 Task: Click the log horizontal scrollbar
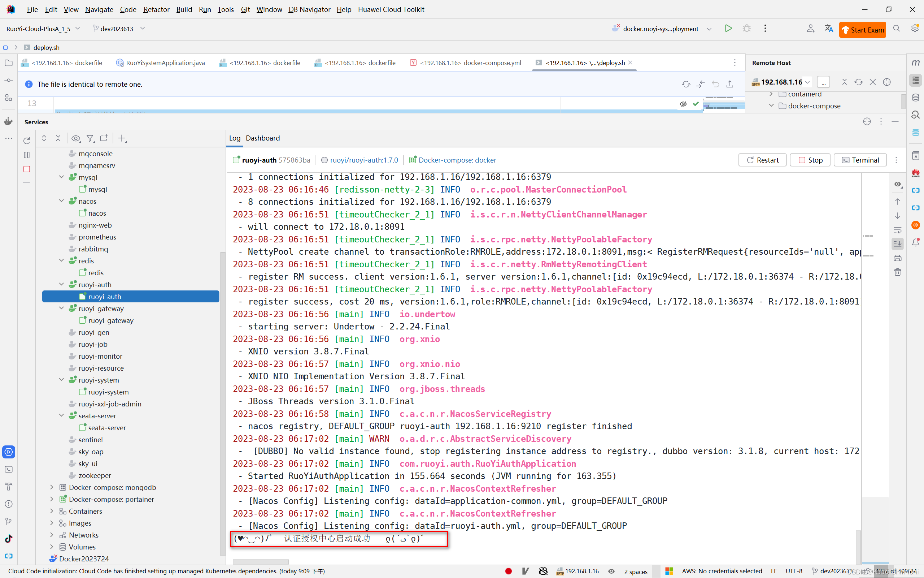point(261,561)
